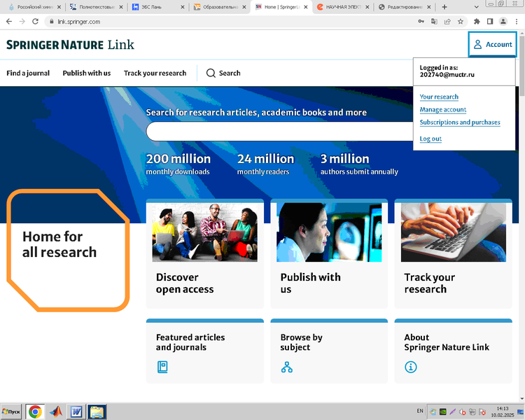525x420 pixels.
Task: Open the Track your research card image
Action: (x=454, y=232)
